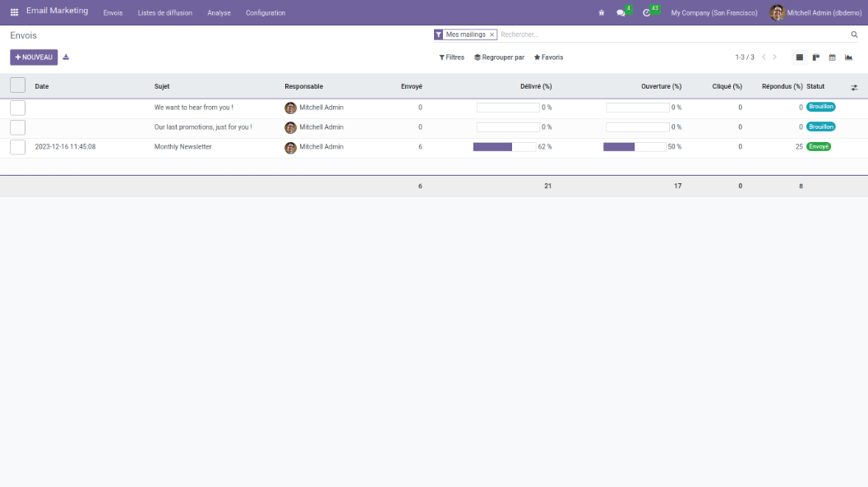
Task: Open the apps grid home menu
Action: (x=14, y=12)
